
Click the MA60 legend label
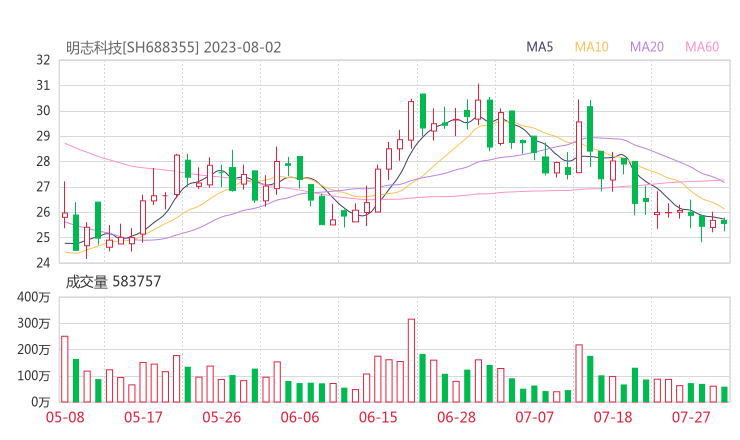pos(702,47)
